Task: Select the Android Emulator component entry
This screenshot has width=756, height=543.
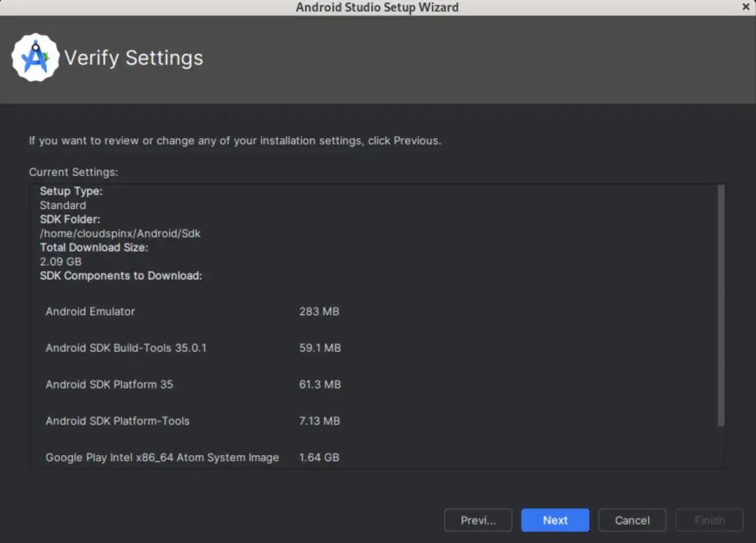Action: [x=90, y=311]
